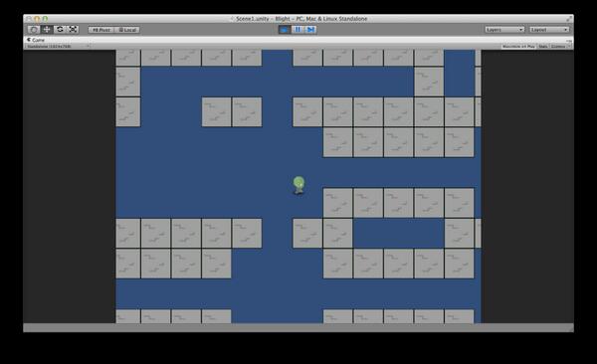This screenshot has width=597, height=364.
Task: Select the Move transform tool
Action: point(47,29)
